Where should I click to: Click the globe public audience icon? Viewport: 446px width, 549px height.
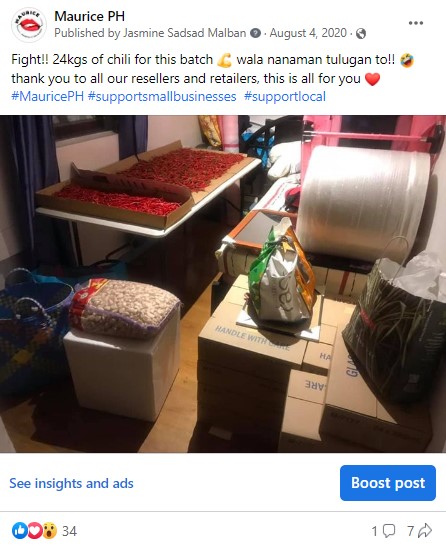click(x=361, y=34)
